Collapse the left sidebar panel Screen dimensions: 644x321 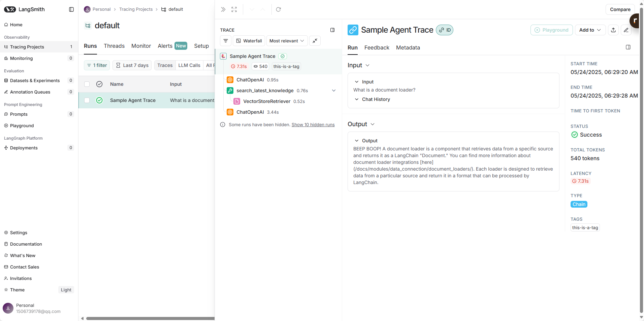[x=71, y=9]
